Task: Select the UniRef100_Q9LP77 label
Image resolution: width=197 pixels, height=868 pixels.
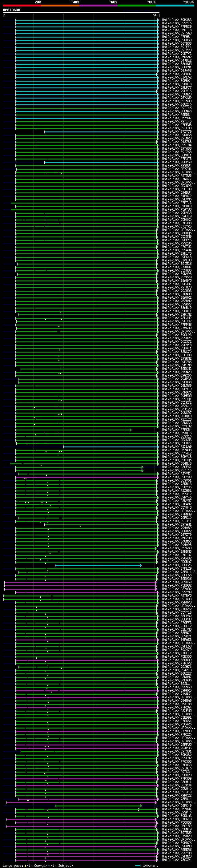Action: point(176,88)
